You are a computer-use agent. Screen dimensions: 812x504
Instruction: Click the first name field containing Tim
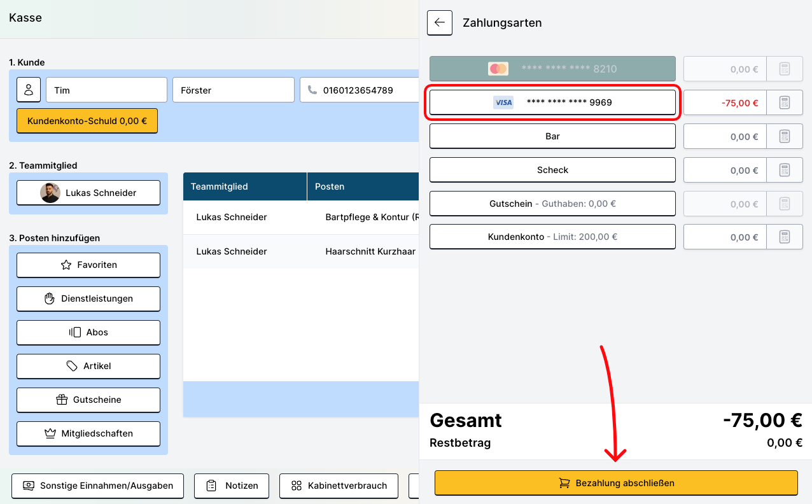coord(106,90)
